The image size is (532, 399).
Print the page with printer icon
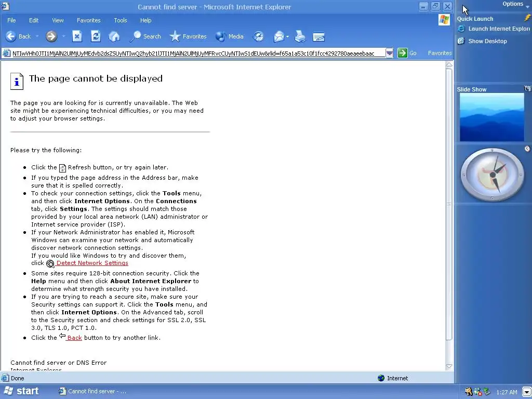300,36
